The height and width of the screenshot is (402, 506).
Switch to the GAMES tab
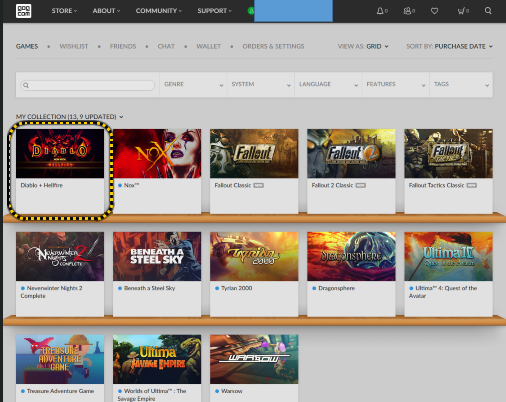(x=27, y=46)
